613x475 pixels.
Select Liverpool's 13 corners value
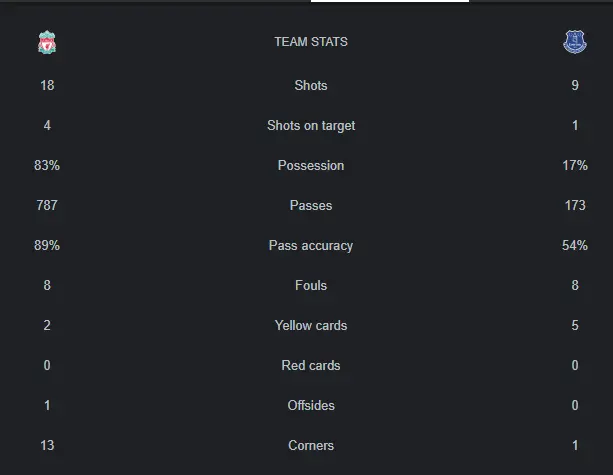click(x=47, y=446)
